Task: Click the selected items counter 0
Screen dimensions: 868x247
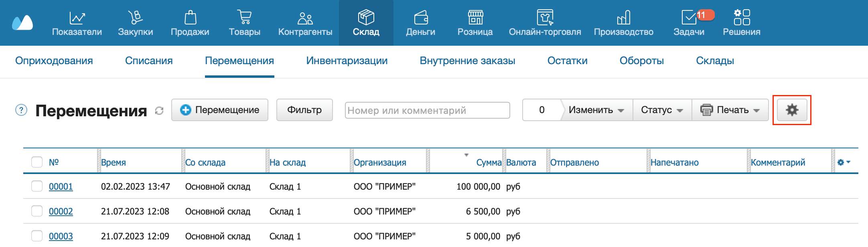Action: point(541,110)
